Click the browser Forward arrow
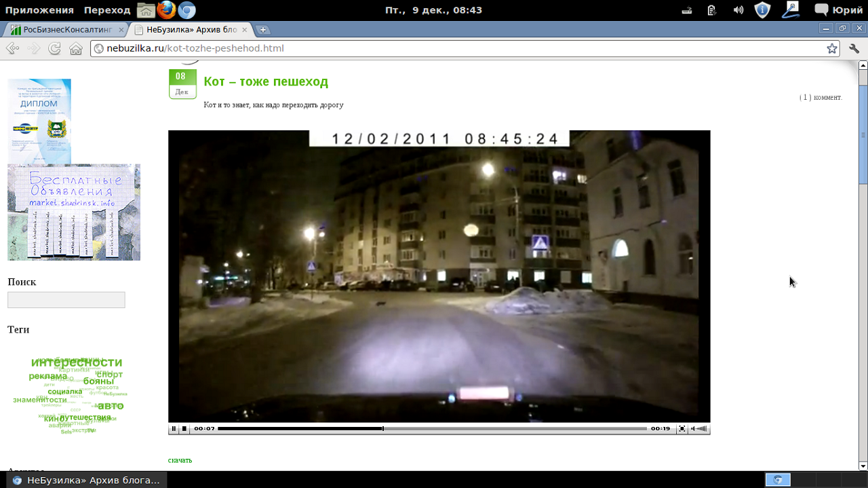Image resolution: width=868 pixels, height=488 pixels. pyautogui.click(x=34, y=49)
